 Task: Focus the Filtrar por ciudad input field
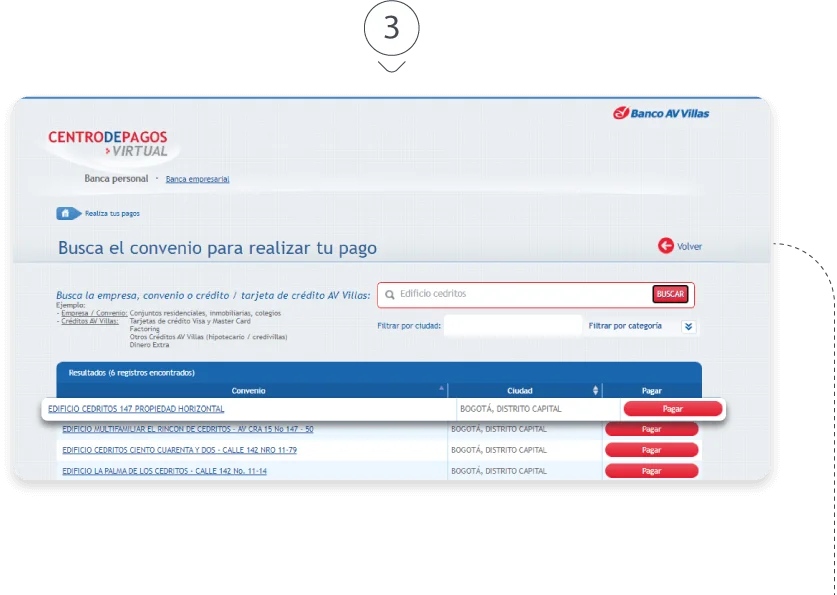pos(512,326)
